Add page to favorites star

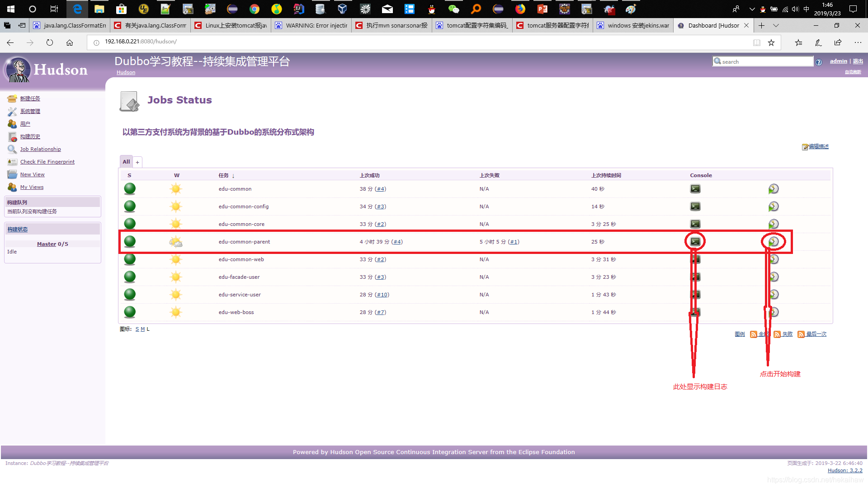[x=771, y=42]
